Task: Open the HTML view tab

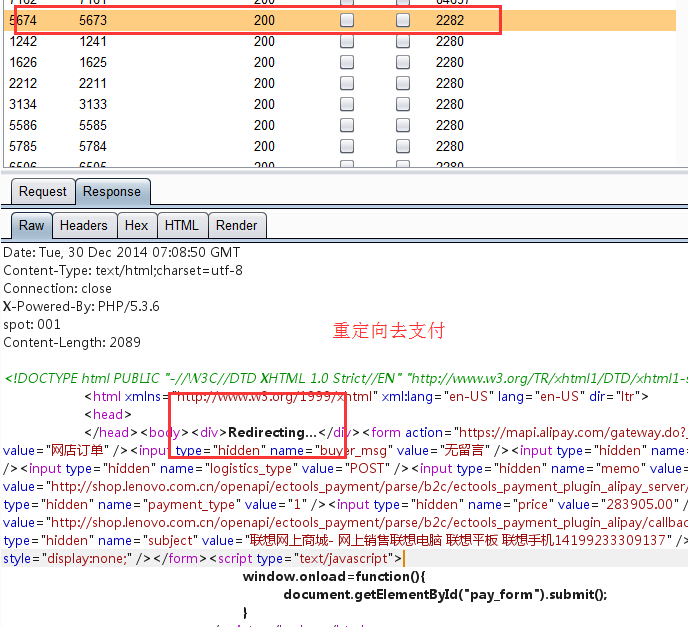Action: tap(182, 226)
